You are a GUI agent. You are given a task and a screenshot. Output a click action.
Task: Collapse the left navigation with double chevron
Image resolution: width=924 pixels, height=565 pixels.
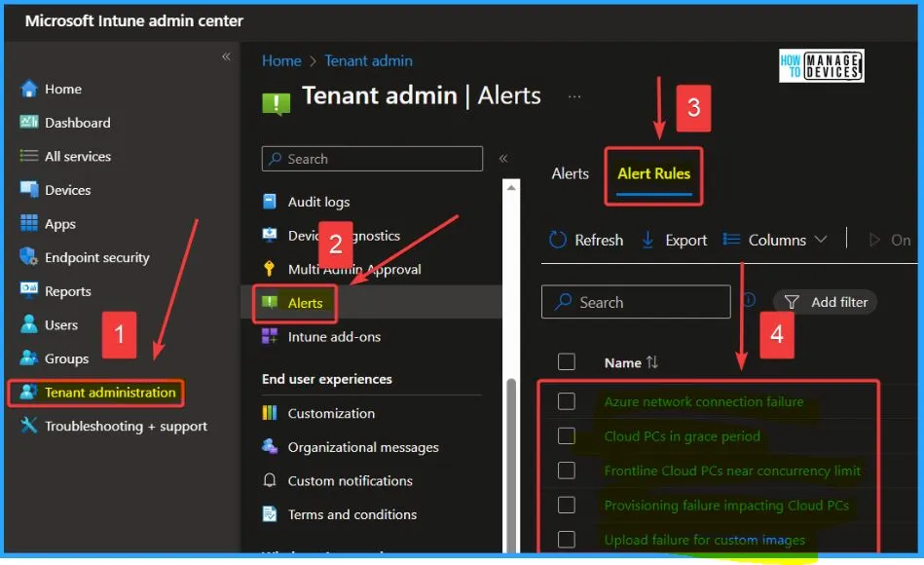point(226,56)
